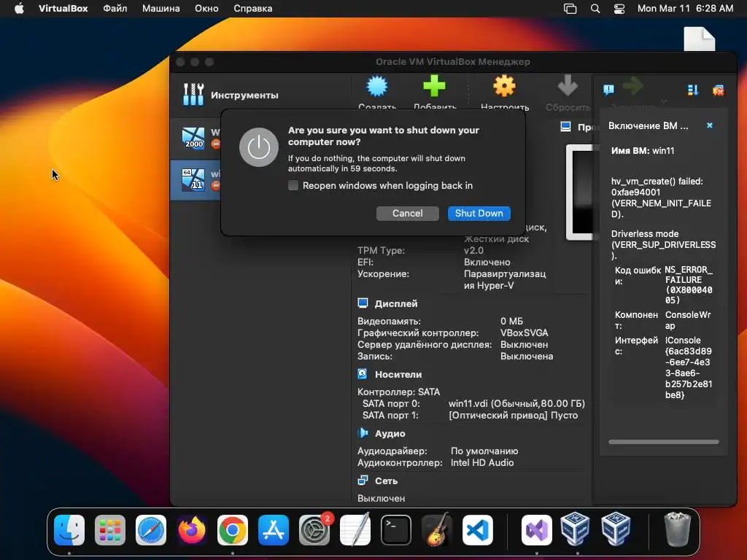Open Visual Studio Code from the Dock
747x560 pixels.
pyautogui.click(x=477, y=529)
